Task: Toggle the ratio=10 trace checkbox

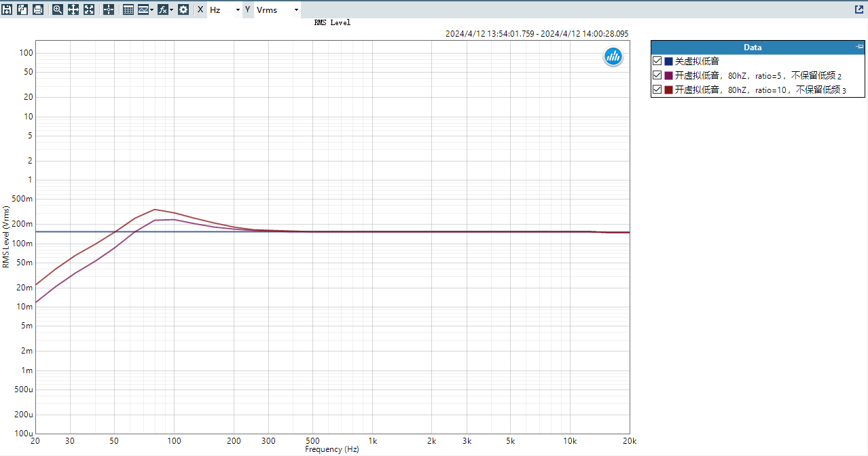Action: (x=657, y=90)
